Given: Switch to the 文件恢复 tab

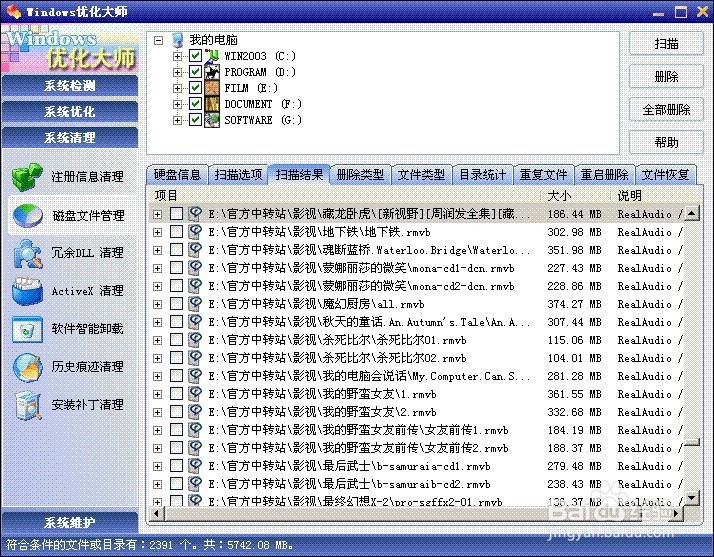Looking at the screenshot, I should (665, 175).
